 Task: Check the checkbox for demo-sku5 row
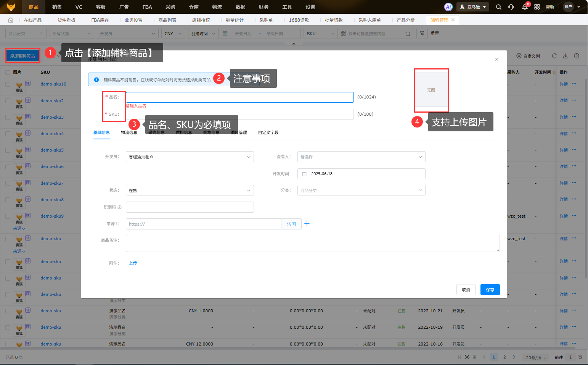coord(8,150)
